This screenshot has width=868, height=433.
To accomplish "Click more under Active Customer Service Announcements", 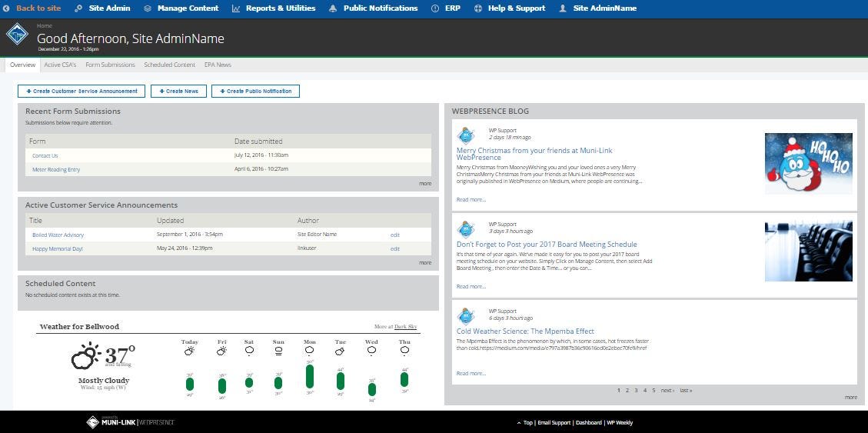I will click(x=425, y=262).
